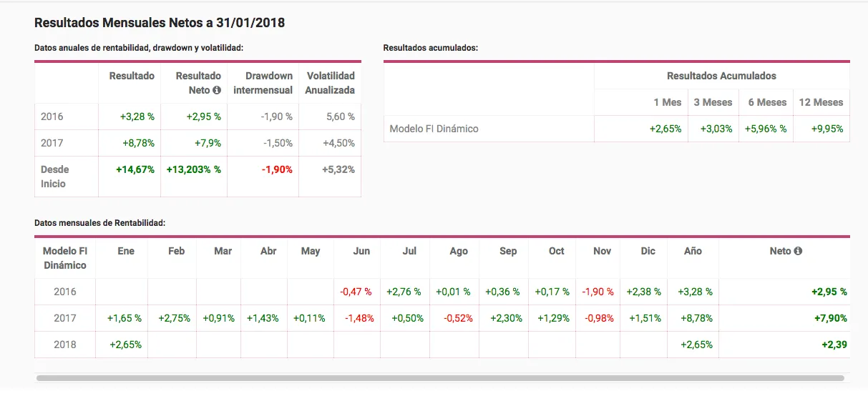
Task: Click the 3 Meses accumulated value +3,03%
Action: coord(712,129)
